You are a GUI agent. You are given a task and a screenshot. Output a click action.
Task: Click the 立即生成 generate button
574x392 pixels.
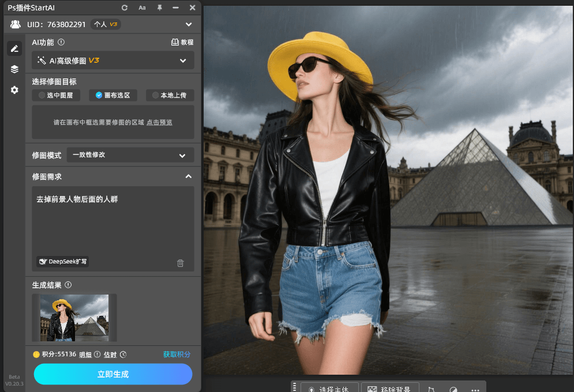pos(113,374)
